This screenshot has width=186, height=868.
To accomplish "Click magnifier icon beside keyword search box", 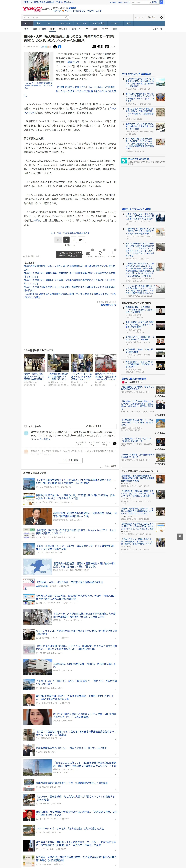I will point(66,18).
